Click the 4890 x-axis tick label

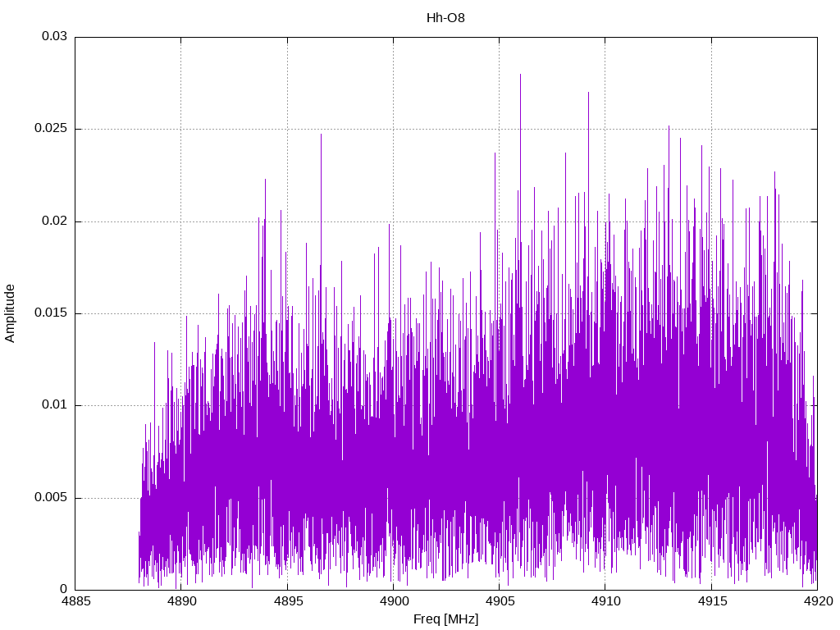(x=181, y=601)
